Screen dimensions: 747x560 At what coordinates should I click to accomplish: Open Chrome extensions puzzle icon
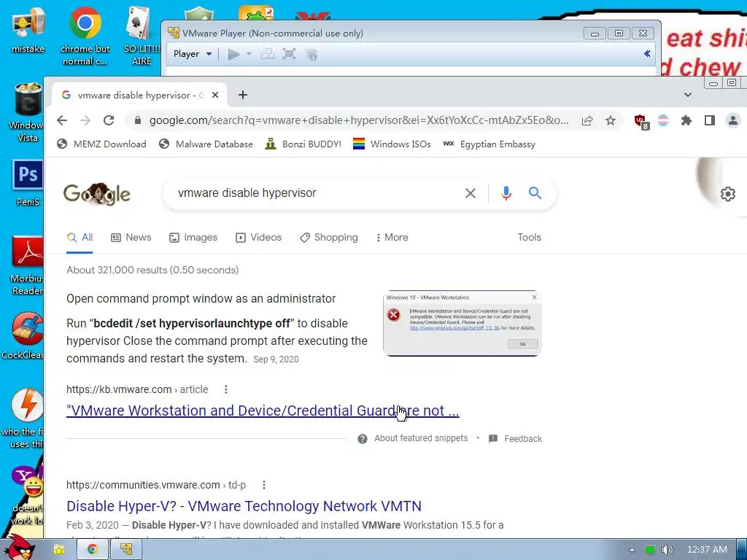click(x=686, y=120)
